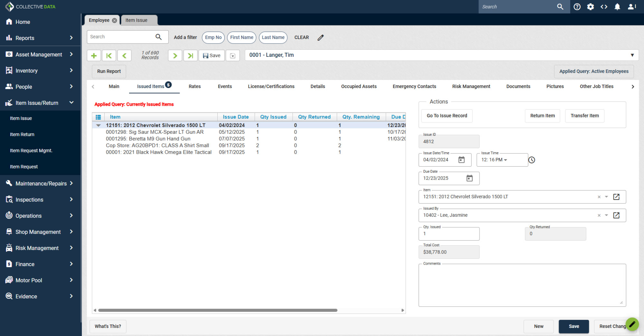Jump to the first record arrow icon

click(109, 55)
